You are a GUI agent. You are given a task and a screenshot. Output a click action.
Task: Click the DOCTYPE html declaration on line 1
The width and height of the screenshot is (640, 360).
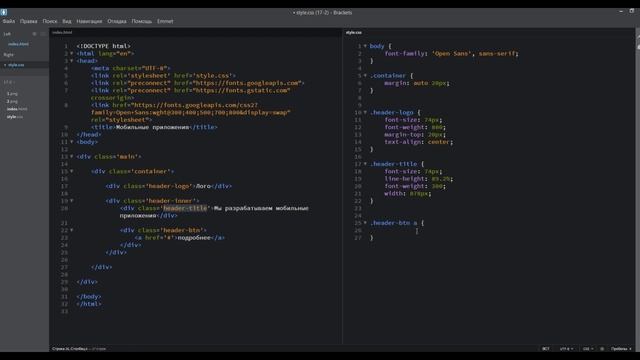click(104, 46)
